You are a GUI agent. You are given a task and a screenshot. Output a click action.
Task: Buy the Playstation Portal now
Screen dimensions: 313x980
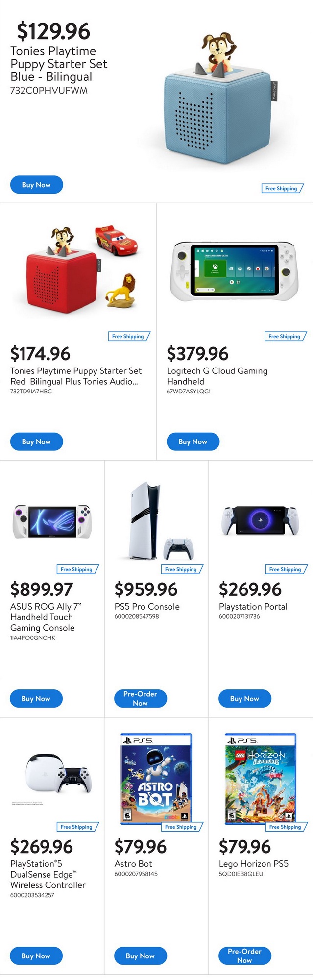click(x=244, y=698)
